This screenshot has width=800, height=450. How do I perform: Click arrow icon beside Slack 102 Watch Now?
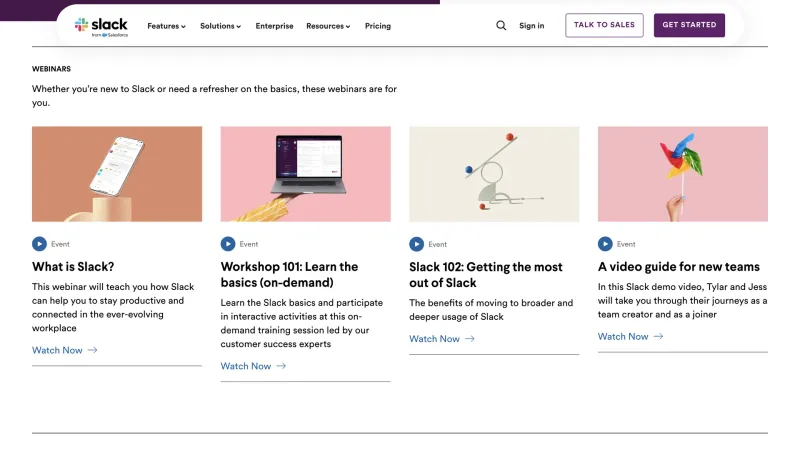(x=470, y=338)
